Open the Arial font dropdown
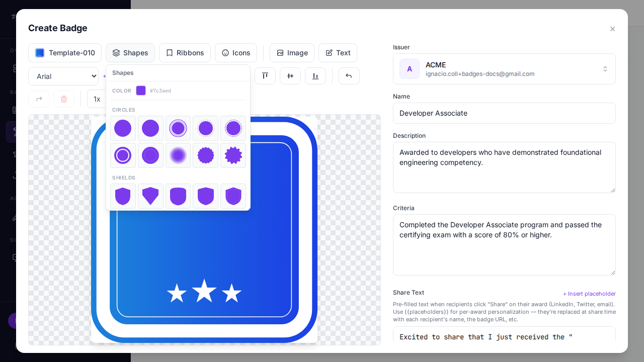Screen dimensions: 644x362 tap(63, 76)
